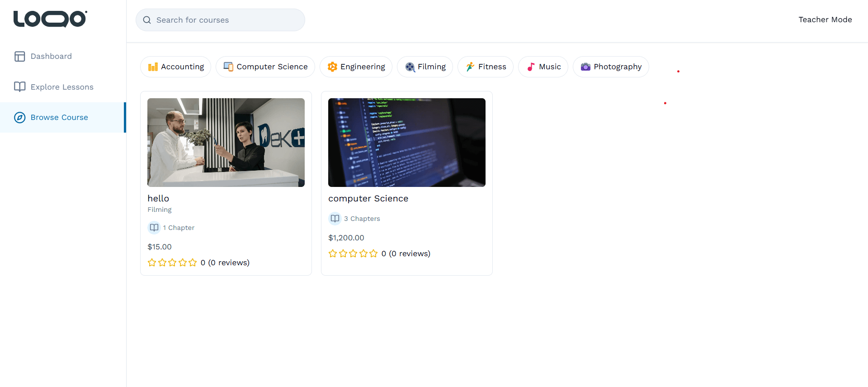Click the Accounting category icon

click(153, 67)
